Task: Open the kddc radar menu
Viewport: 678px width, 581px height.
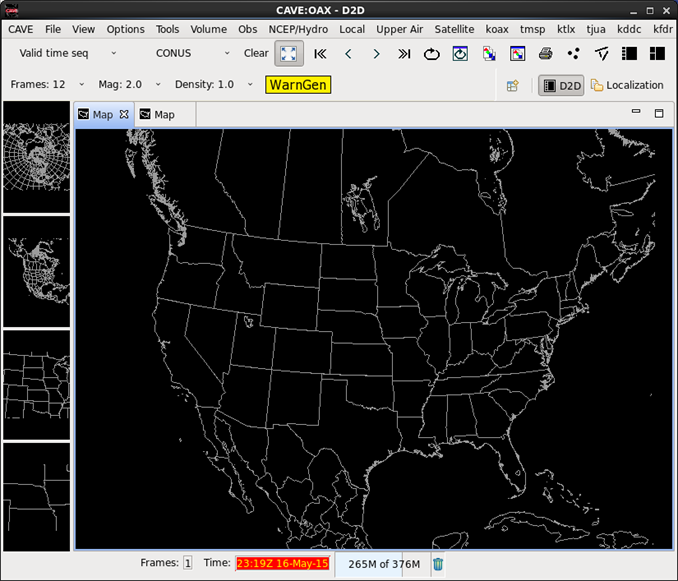Action: (x=629, y=29)
